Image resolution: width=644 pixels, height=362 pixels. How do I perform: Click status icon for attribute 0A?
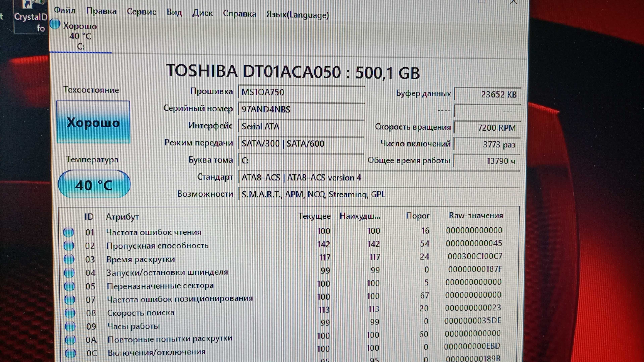(70, 340)
